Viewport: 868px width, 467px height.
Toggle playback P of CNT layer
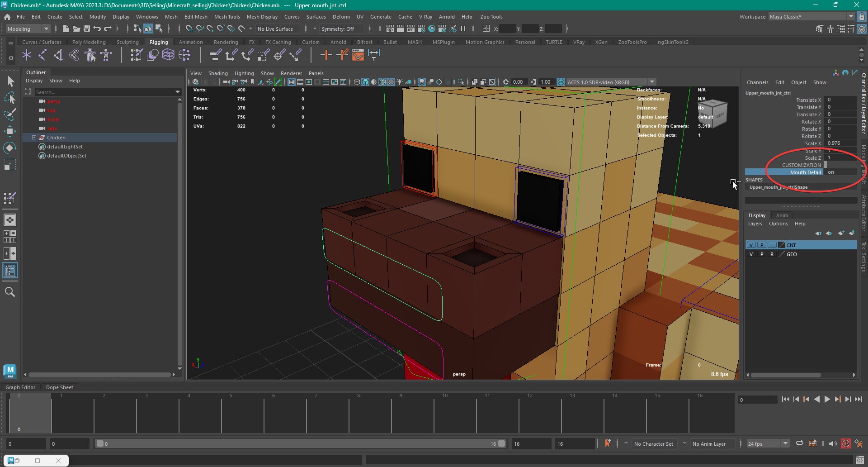(x=761, y=245)
